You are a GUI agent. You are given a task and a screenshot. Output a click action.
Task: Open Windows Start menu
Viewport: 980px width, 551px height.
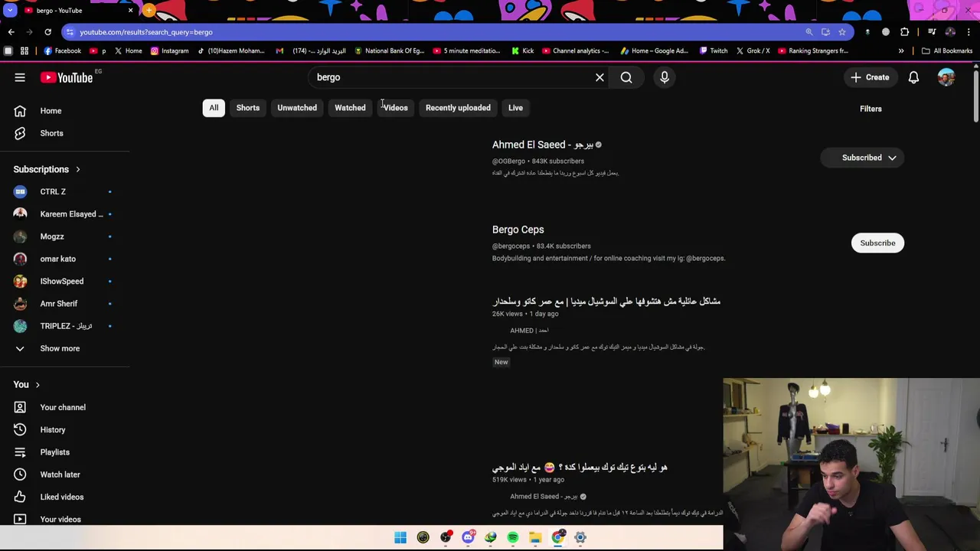pos(400,537)
